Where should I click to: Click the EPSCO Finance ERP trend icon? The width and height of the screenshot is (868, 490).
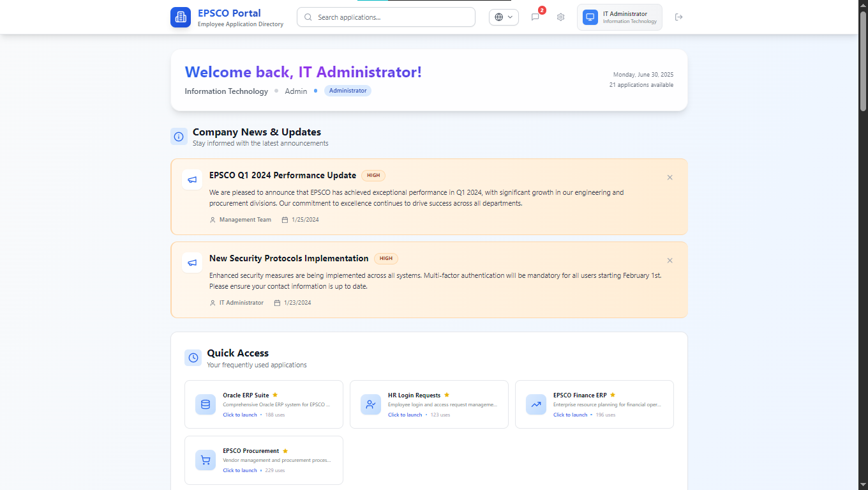pyautogui.click(x=536, y=404)
